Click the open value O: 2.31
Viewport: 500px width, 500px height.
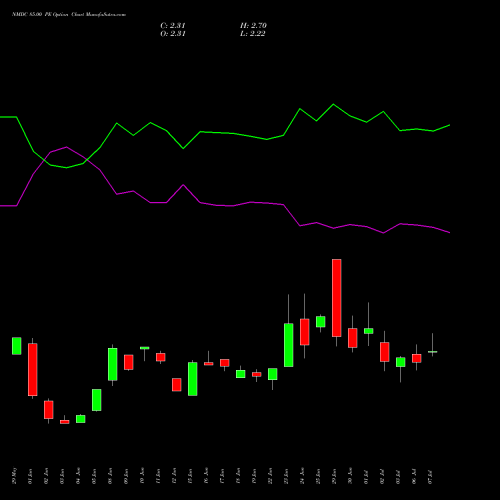click(x=173, y=34)
